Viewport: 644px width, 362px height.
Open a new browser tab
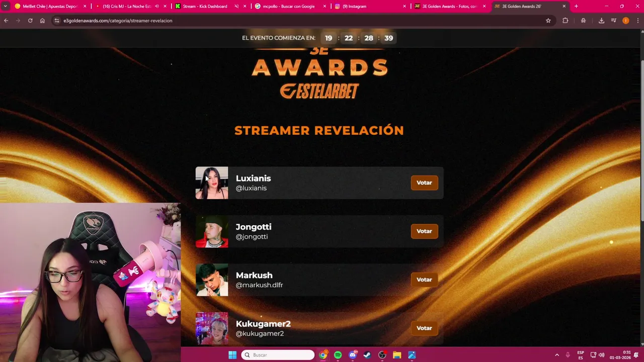[576, 6]
